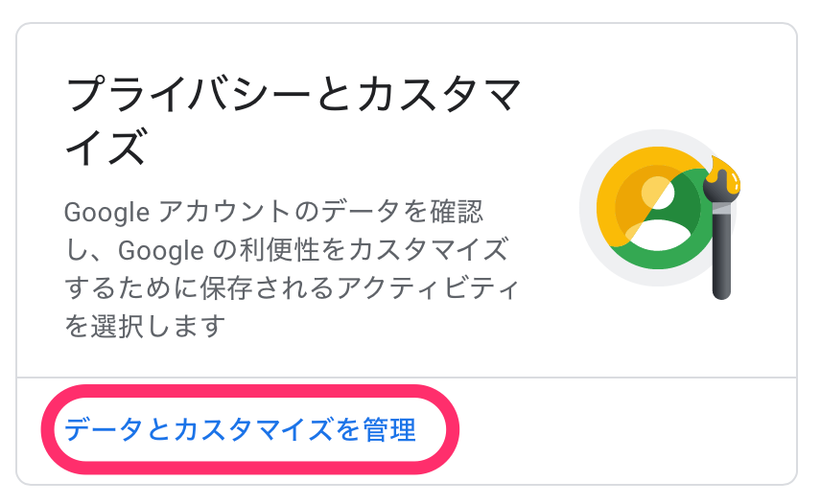Click the text line starting し、Google の利便性
The width and height of the screenshot is (821, 504).
[x=285, y=250]
